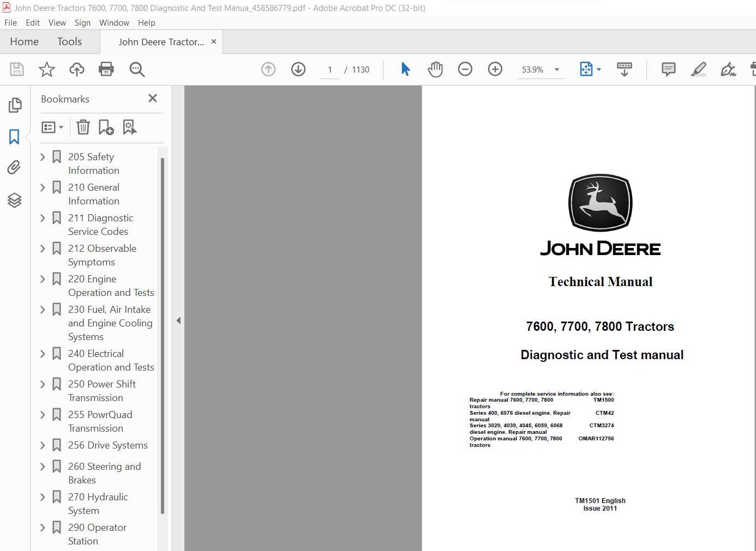
Task: Jump to 205 Safety Information bookmark
Action: pyautogui.click(x=94, y=164)
